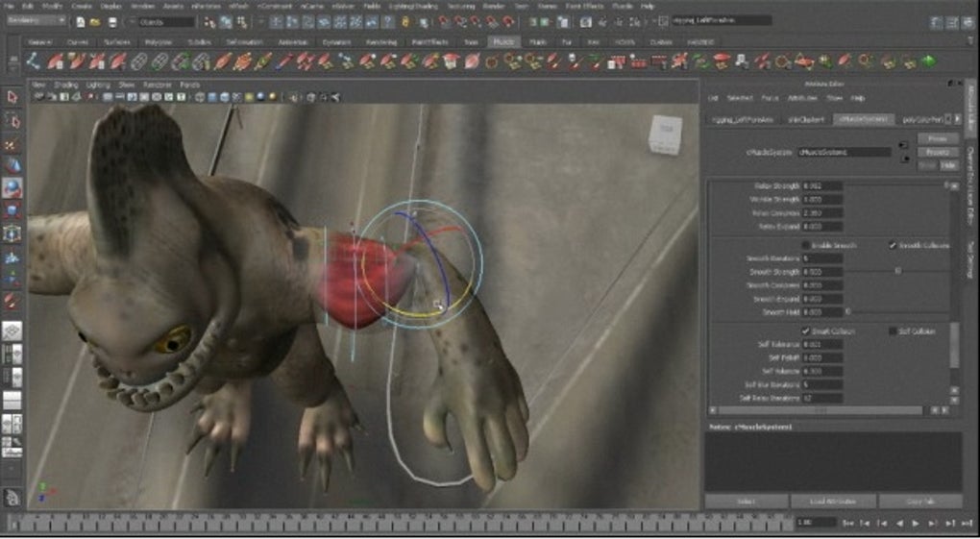Click the output connection arrow icon
The image size is (980, 539).
click(x=903, y=159)
